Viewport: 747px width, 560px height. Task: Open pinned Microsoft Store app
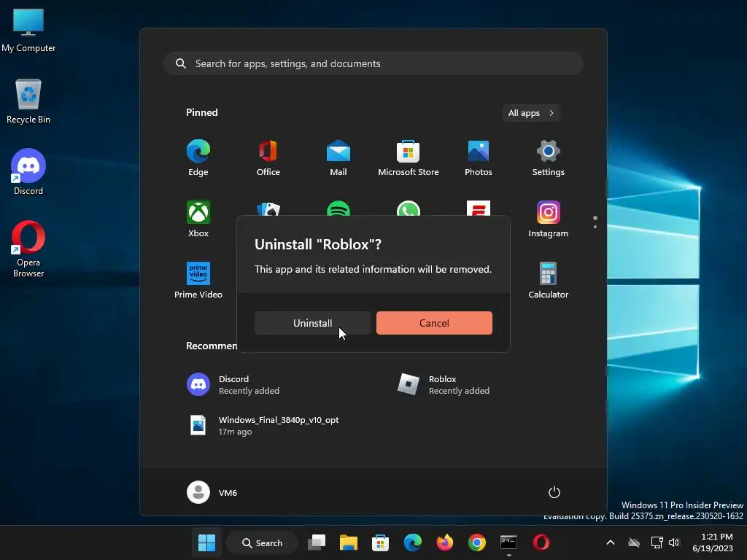tap(409, 158)
